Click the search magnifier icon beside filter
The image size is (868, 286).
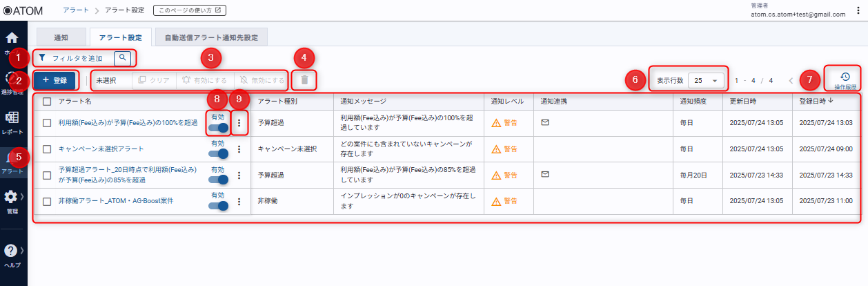pyautogui.click(x=122, y=58)
